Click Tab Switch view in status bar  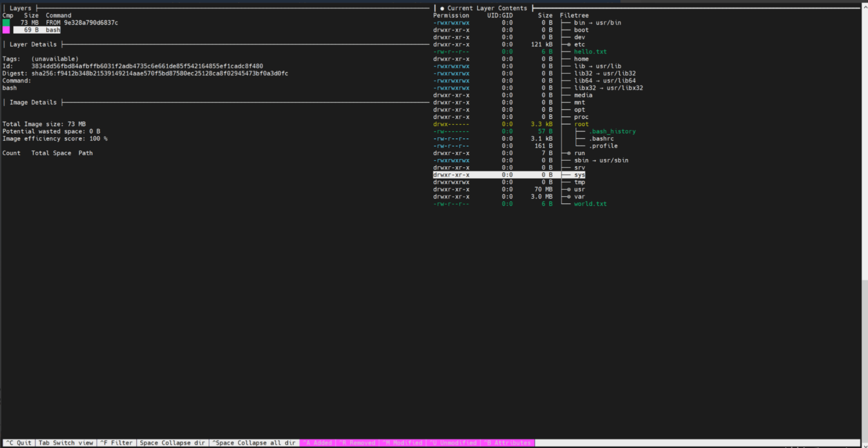(66, 443)
